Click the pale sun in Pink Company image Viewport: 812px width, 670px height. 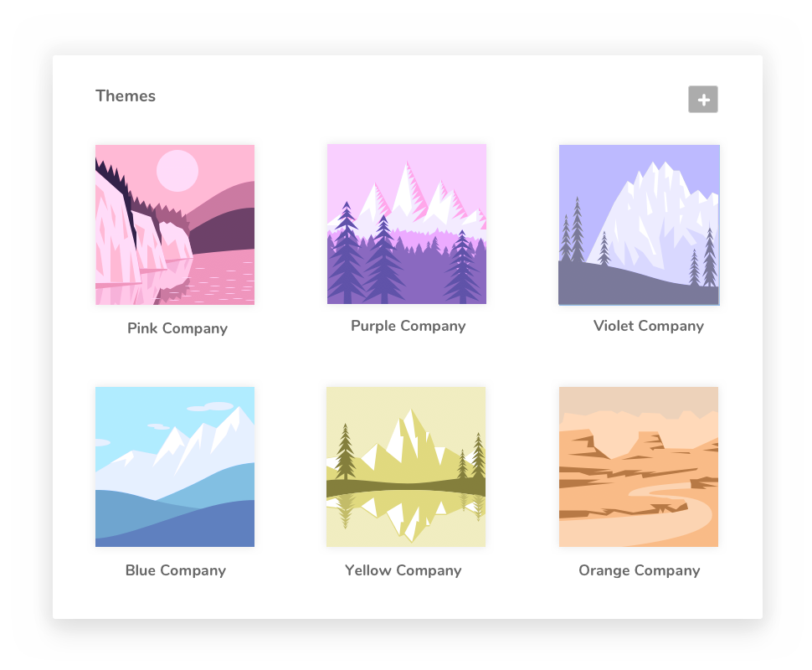point(177,171)
